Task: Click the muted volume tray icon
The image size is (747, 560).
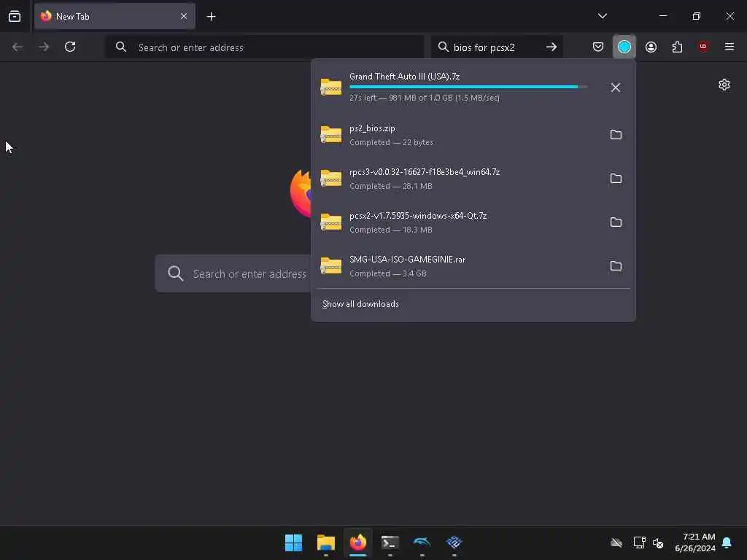Action: click(x=658, y=542)
